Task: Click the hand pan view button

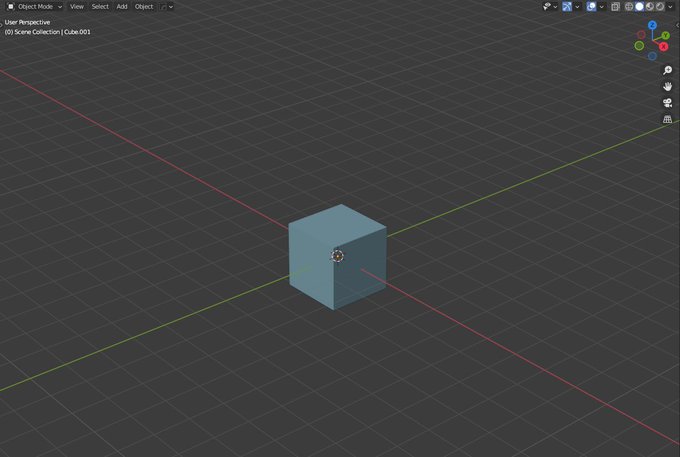Action: 667,86
